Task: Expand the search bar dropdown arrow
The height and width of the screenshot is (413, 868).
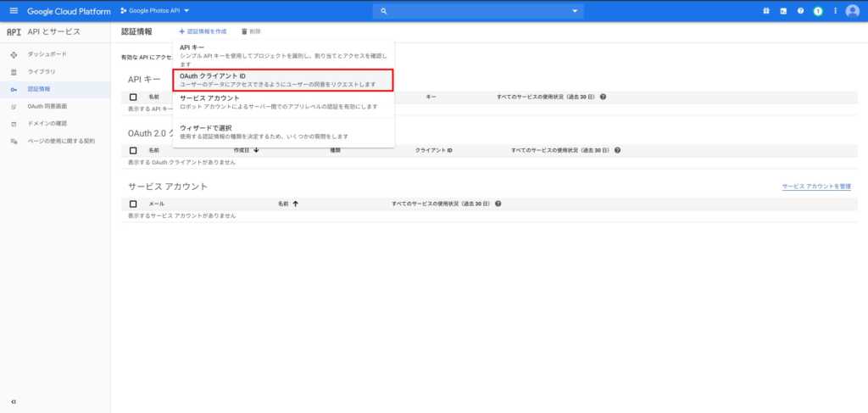Action: click(576, 11)
